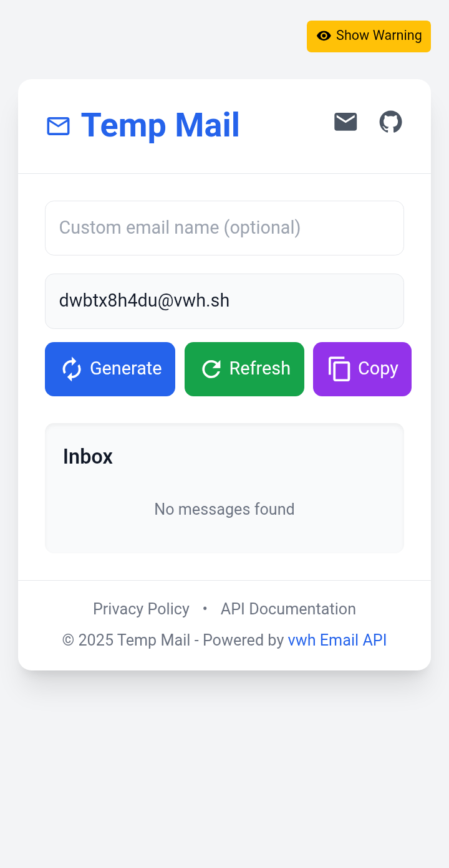The image size is (449, 868).
Task: Toggle the Show Warning button
Action: 369,36
